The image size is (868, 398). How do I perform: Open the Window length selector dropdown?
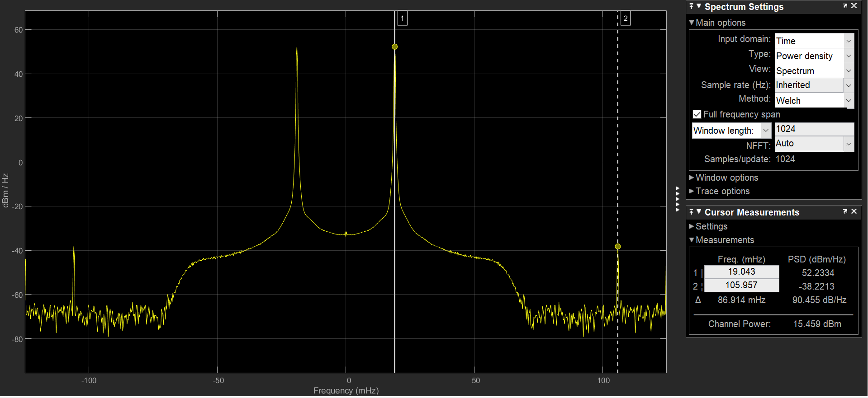[x=766, y=131]
